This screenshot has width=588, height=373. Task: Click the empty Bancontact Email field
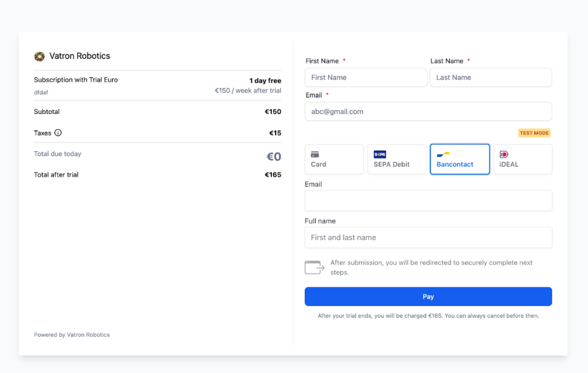tap(428, 201)
